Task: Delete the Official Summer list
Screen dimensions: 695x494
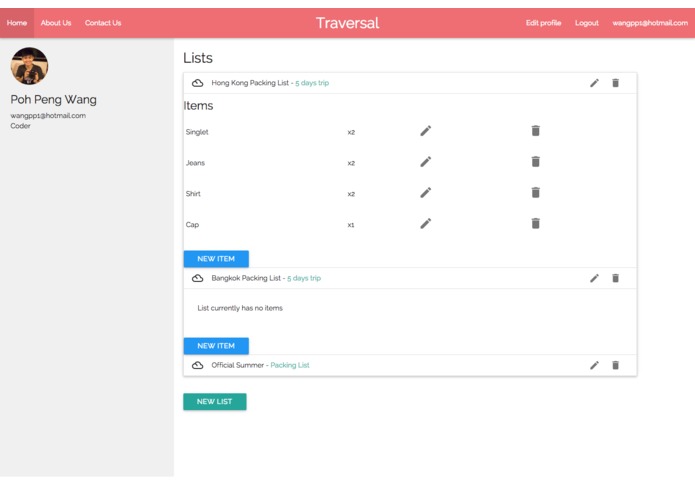Action: (x=615, y=365)
